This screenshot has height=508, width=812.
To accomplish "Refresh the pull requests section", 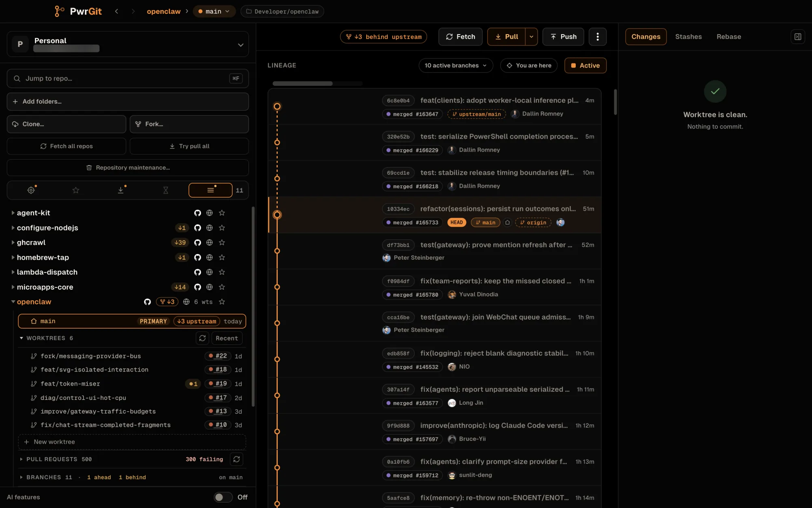I will [236, 459].
